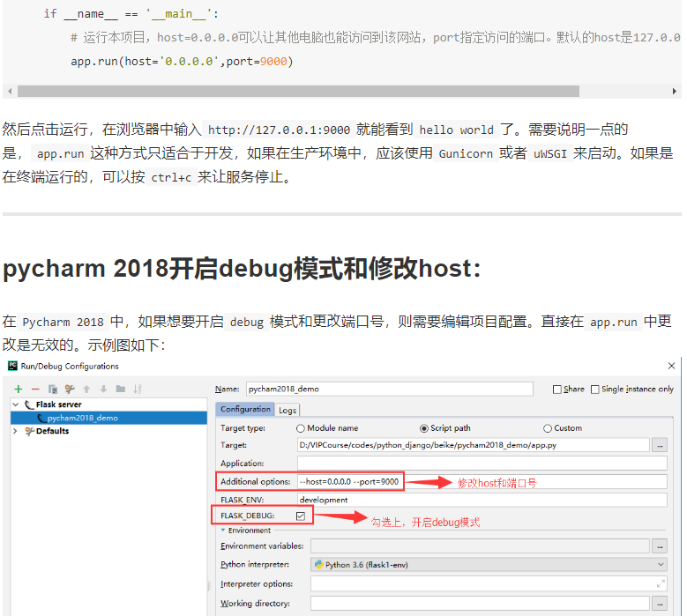
Task: Click the red remove configuration minus icon
Action: [x=35, y=390]
